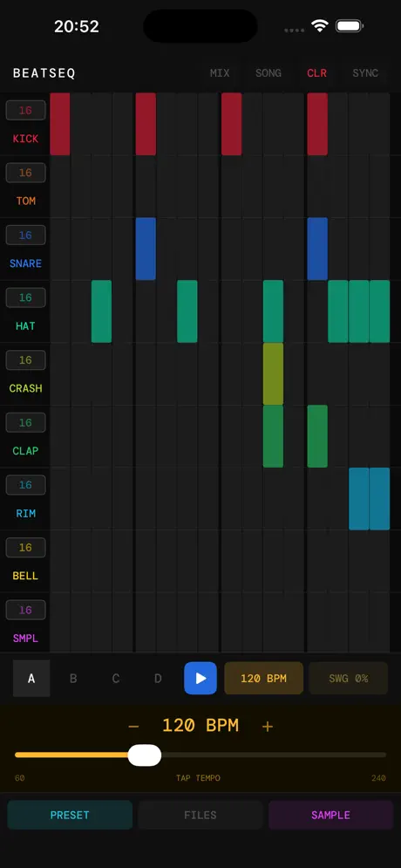Viewport: 401px width, 868px height.
Task: Start playback with the blue play button
Action: click(x=200, y=678)
